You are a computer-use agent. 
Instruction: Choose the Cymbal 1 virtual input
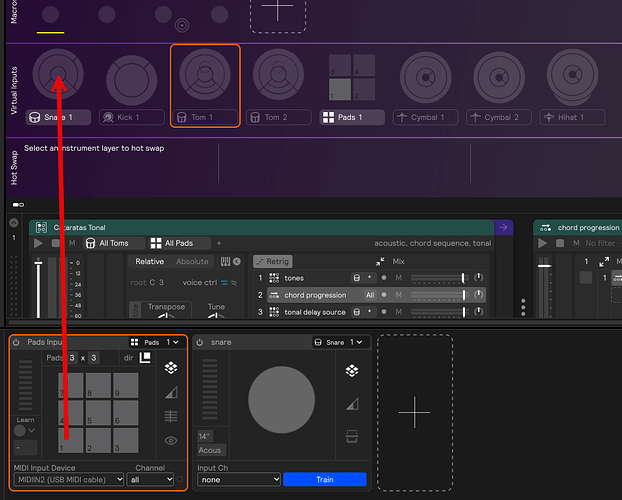coord(426,78)
